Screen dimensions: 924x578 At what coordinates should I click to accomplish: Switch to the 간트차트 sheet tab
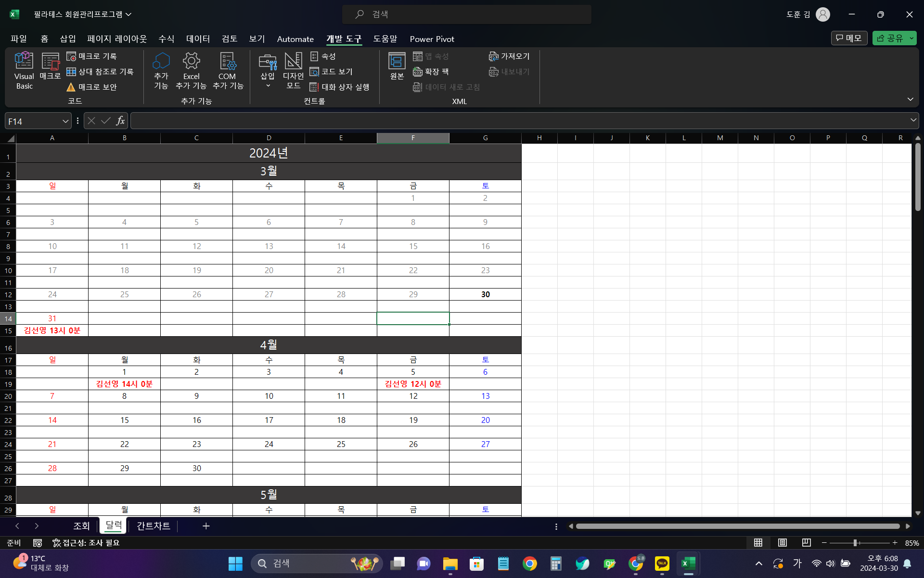[153, 526]
